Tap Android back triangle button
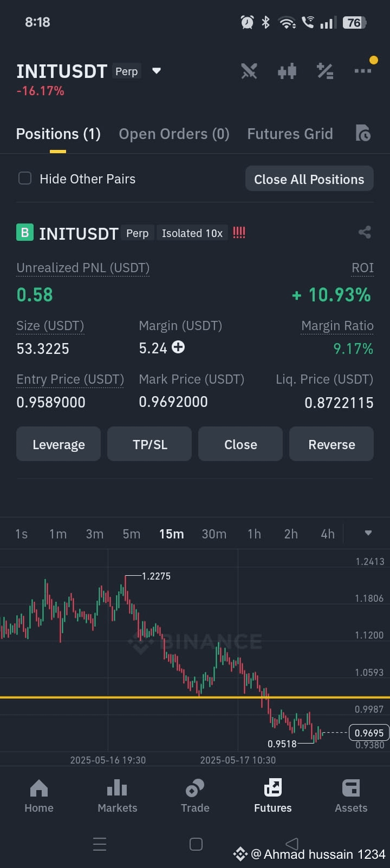Image resolution: width=390 pixels, height=868 pixels. coord(292,843)
